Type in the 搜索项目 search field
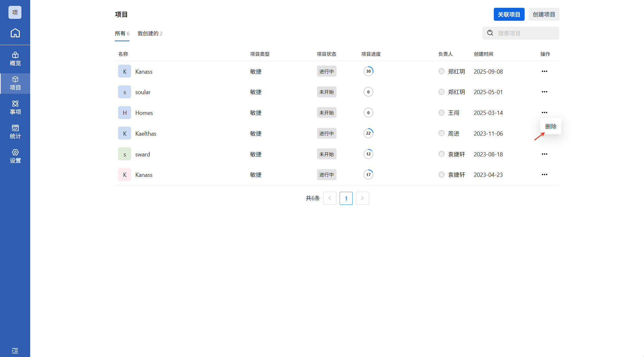644x357 pixels. [x=526, y=33]
